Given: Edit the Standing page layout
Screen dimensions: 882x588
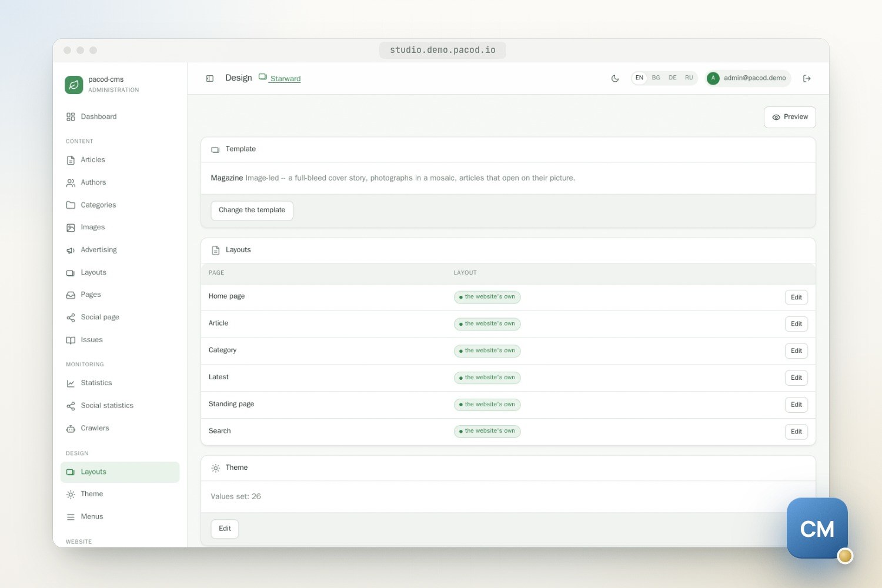Looking at the screenshot, I should tap(796, 405).
